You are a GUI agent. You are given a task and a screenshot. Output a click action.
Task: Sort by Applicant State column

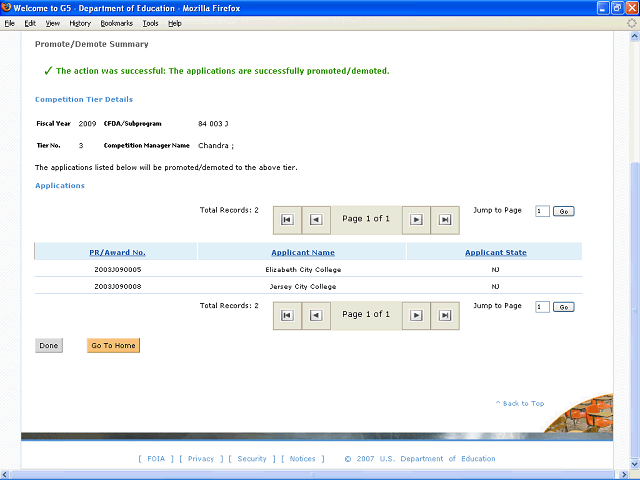[496, 252]
